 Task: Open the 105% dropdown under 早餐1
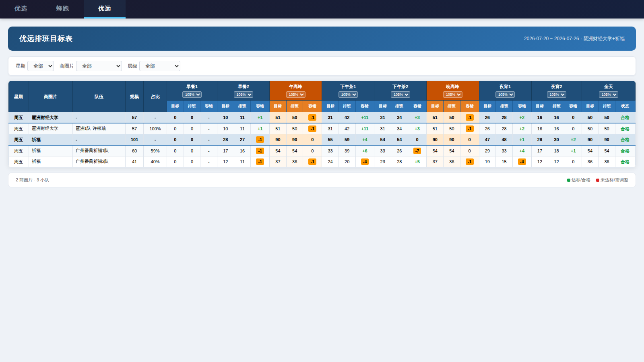(192, 95)
